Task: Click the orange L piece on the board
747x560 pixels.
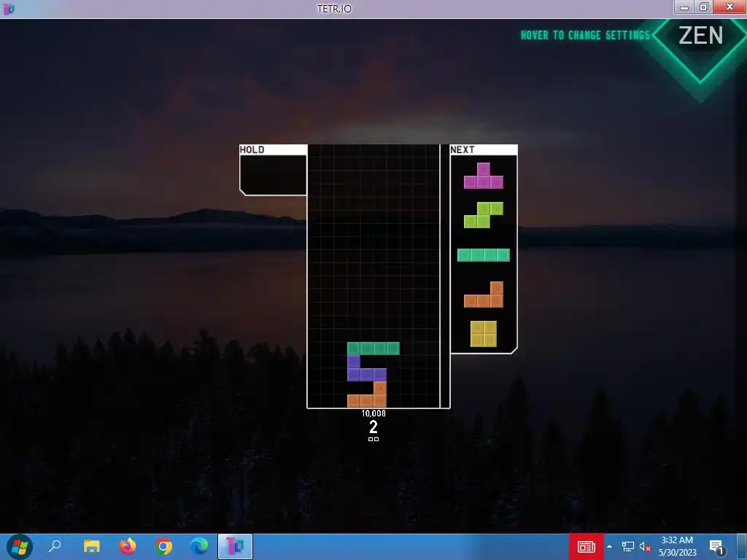Action: tap(367, 394)
